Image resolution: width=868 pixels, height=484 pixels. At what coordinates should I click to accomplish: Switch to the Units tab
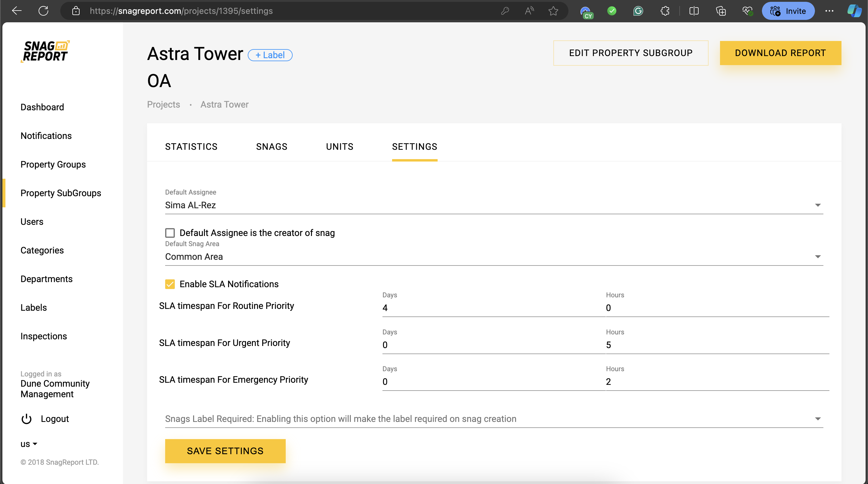point(339,146)
